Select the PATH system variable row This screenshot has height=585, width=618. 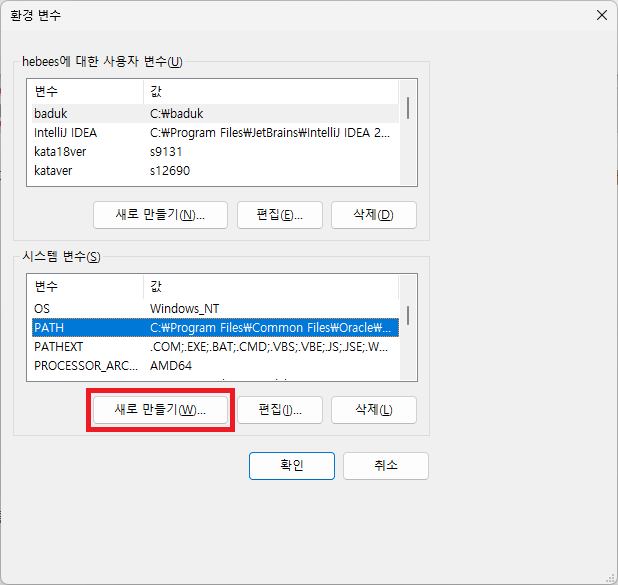(x=215, y=328)
